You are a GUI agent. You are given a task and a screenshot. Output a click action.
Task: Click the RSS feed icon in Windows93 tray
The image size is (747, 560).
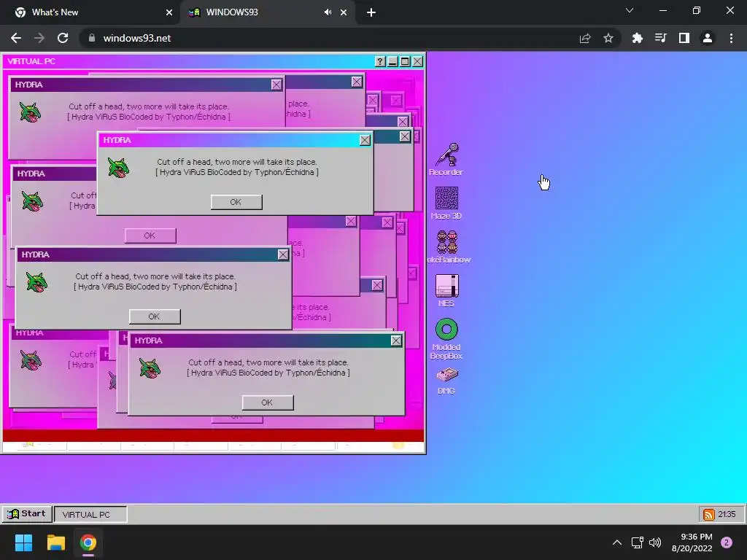[x=709, y=514]
